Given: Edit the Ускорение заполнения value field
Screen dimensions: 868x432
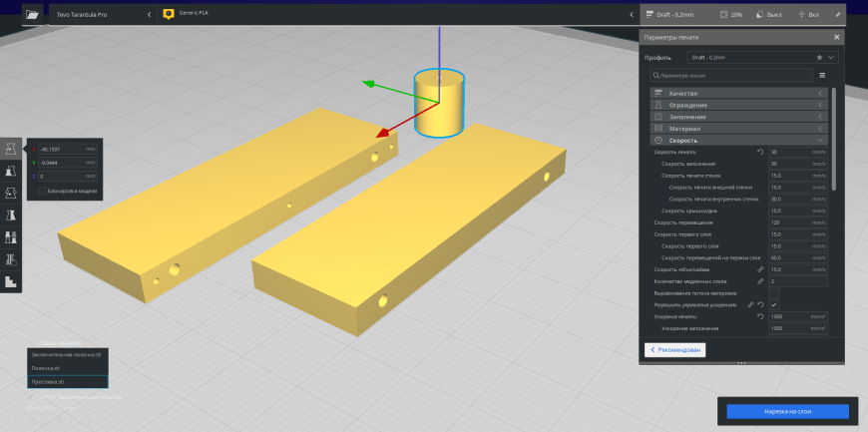Looking at the screenshot, I should pyautogui.click(x=798, y=328).
